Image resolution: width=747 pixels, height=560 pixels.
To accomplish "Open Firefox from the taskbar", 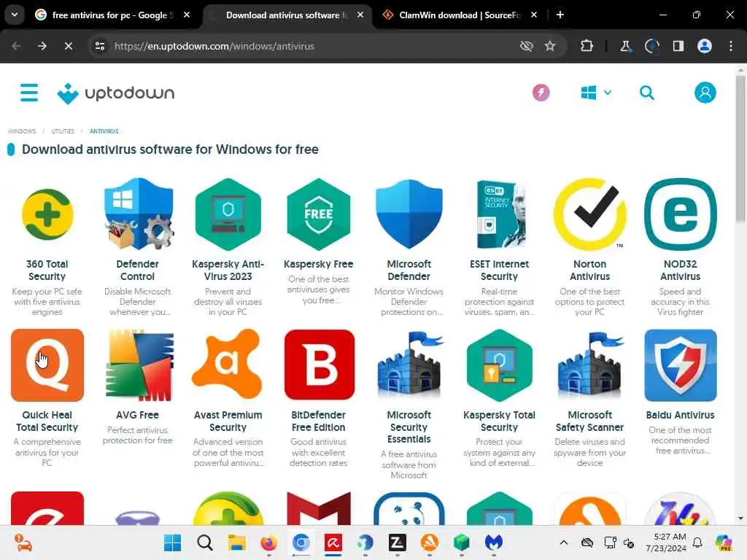I will click(x=268, y=542).
